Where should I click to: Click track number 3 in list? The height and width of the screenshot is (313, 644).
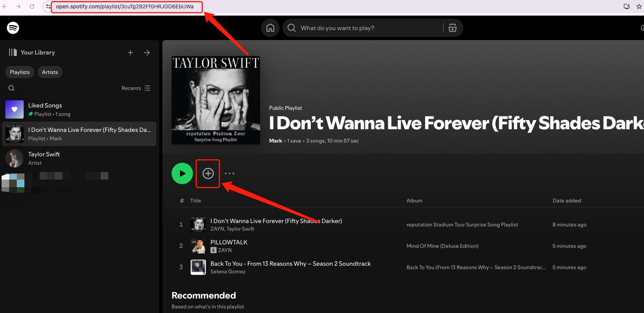181,267
